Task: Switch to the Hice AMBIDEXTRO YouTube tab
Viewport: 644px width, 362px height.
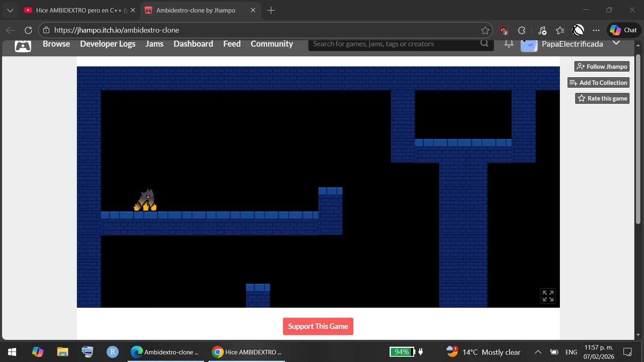Action: [x=80, y=10]
